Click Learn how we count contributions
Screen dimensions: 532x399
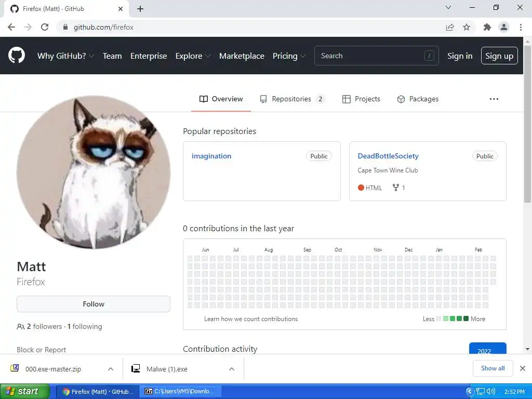click(251, 319)
